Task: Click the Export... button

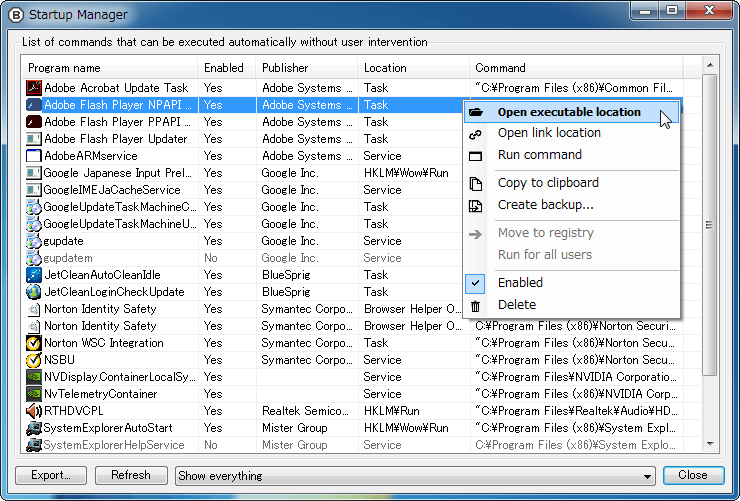Action: tap(51, 475)
